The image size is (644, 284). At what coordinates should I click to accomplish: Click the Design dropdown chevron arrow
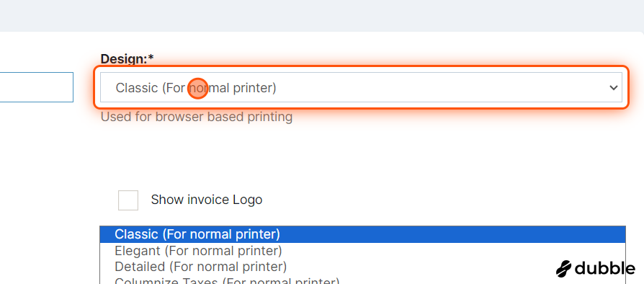tap(614, 87)
